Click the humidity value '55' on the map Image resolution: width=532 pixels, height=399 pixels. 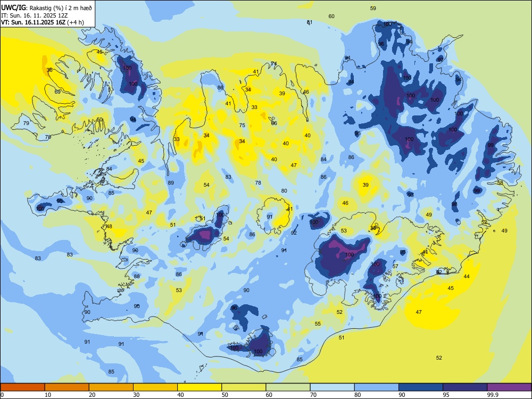pyautogui.click(x=318, y=323)
